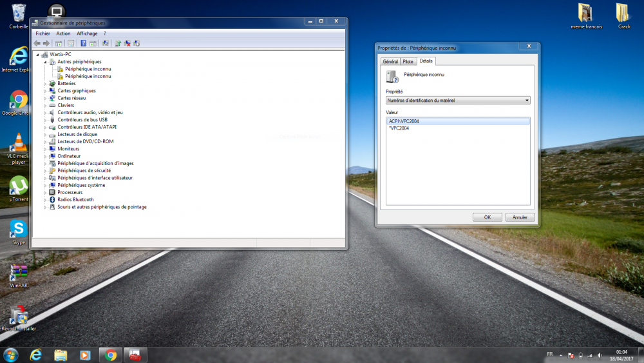Expand the Claviers category

(45, 105)
